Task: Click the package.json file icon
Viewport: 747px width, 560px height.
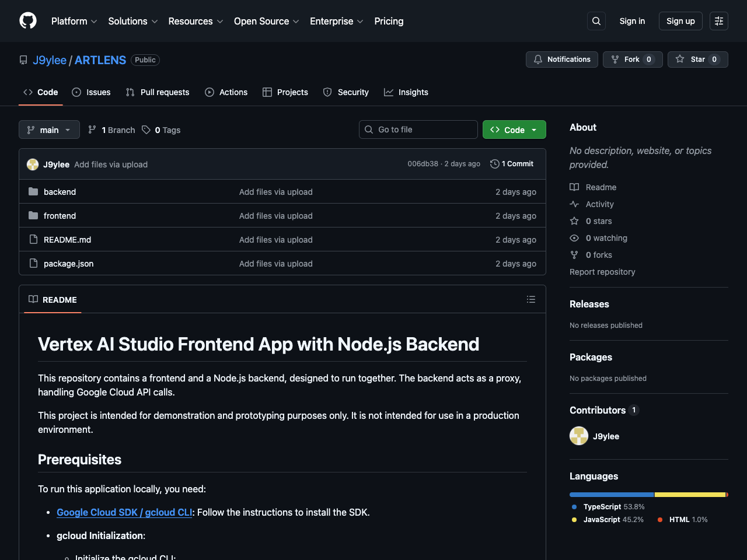Action: click(33, 264)
